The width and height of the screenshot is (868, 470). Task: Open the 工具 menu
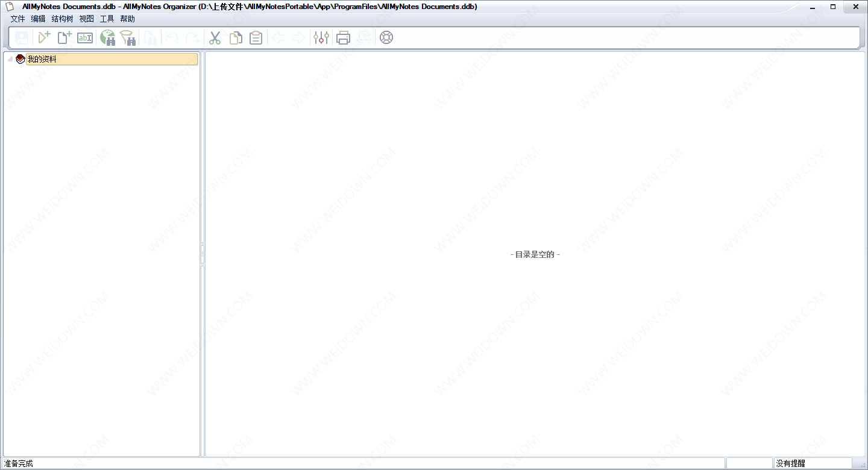point(107,19)
